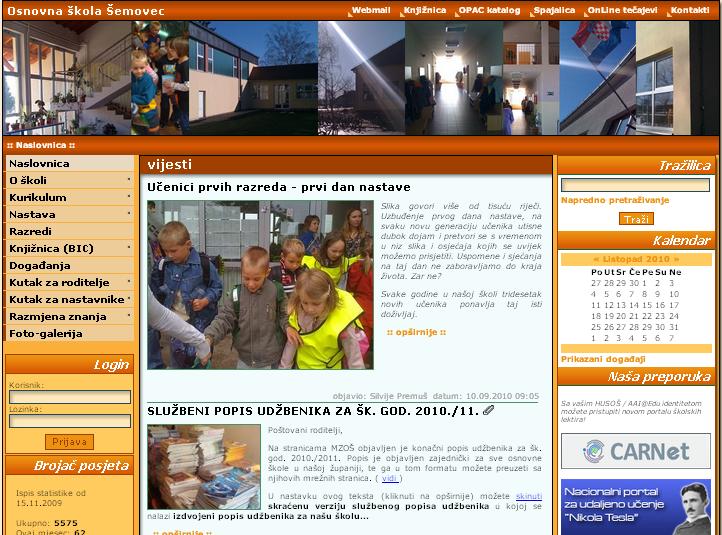The image size is (722, 535).
Task: Select day 17 in the calendar
Action: point(674,305)
